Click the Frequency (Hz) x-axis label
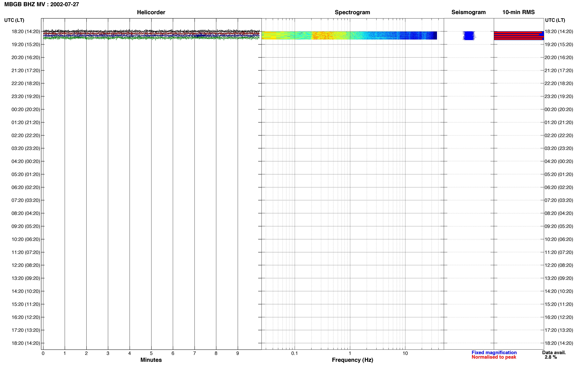The width and height of the screenshot is (588, 368). [352, 360]
